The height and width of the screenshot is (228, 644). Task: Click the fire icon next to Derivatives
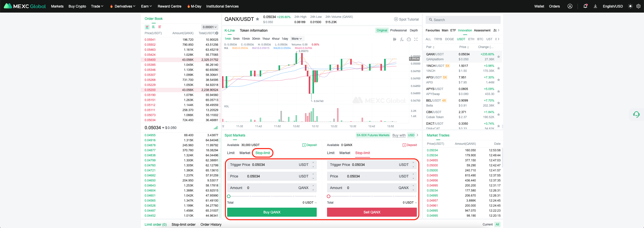[111, 6]
